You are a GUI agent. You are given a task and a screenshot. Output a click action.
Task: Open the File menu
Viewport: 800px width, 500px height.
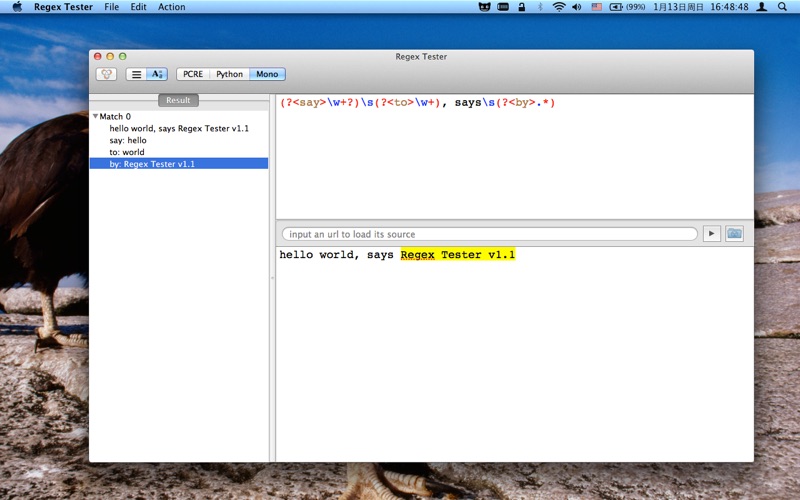[111, 7]
